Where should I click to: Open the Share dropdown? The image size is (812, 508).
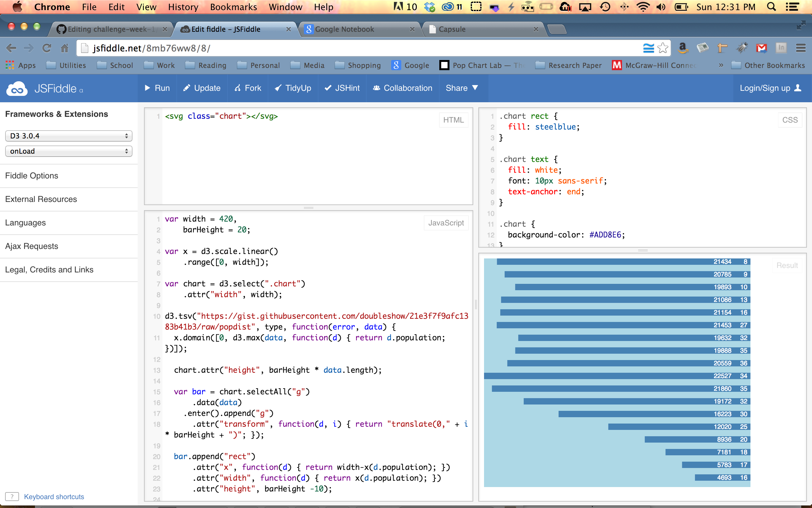pos(462,88)
